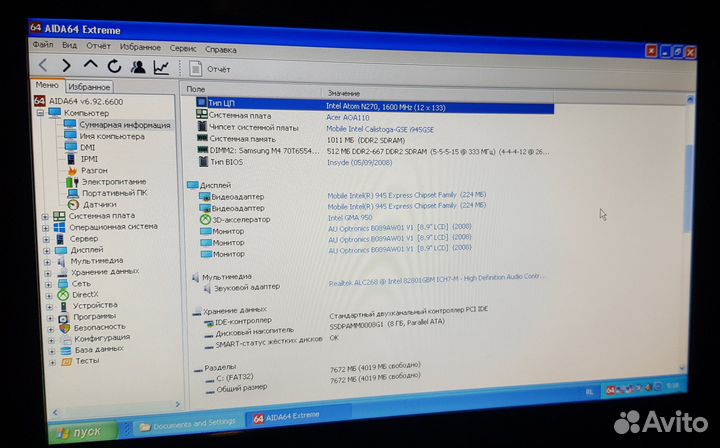Expand the Дисплей tree branch
720x448 pixels.
tap(46, 251)
